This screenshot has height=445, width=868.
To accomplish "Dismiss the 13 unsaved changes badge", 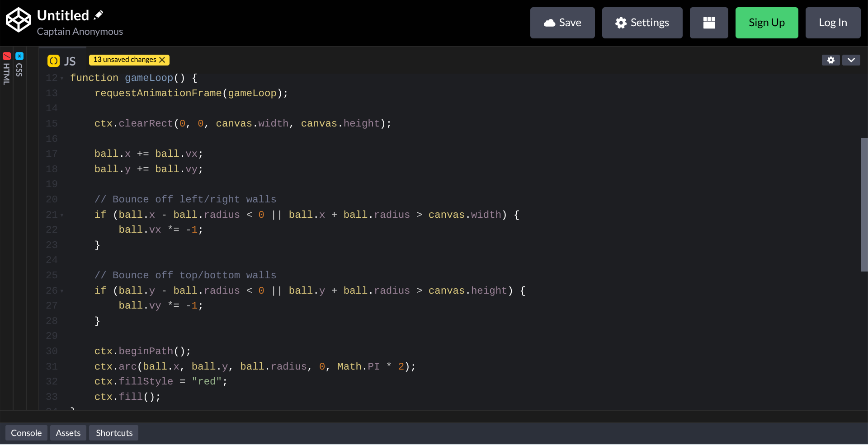I will [162, 60].
